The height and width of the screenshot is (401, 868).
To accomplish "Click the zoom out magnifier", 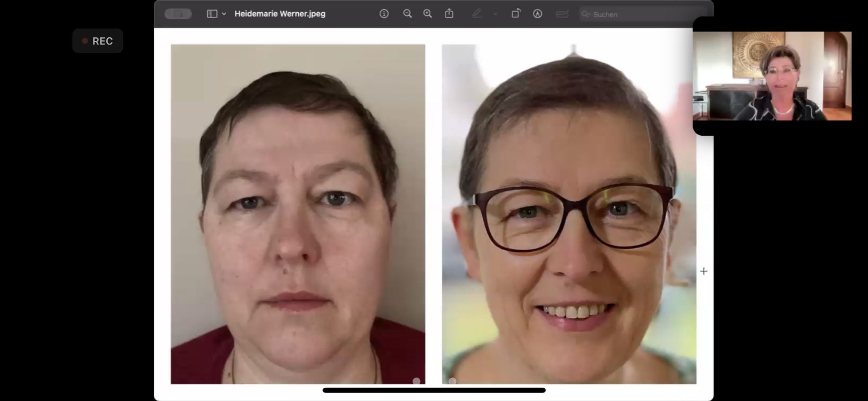I will coord(407,14).
